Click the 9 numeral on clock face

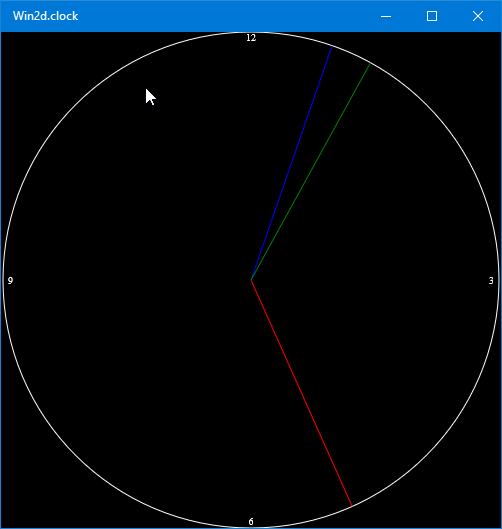[10, 281]
